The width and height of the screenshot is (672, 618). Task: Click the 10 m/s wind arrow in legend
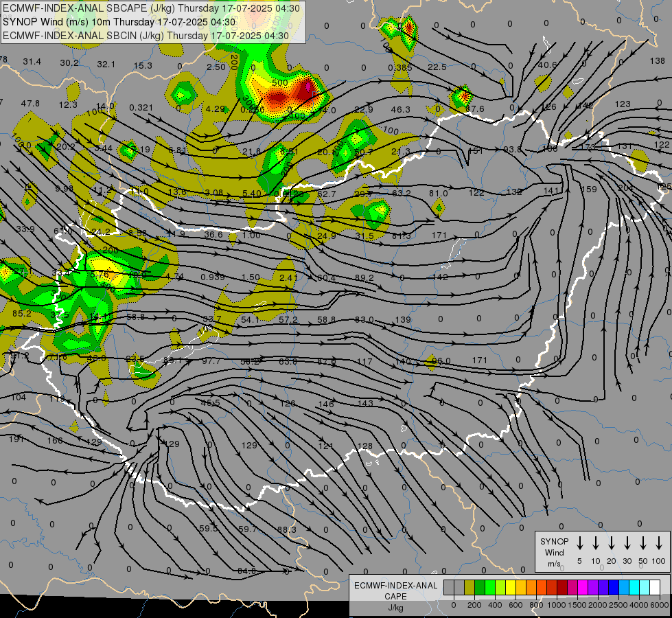coord(595,543)
